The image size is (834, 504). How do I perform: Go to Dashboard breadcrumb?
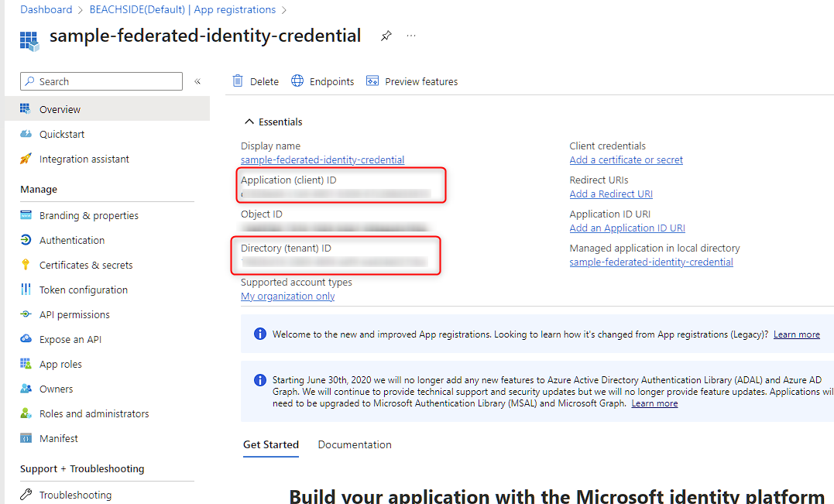coord(46,9)
